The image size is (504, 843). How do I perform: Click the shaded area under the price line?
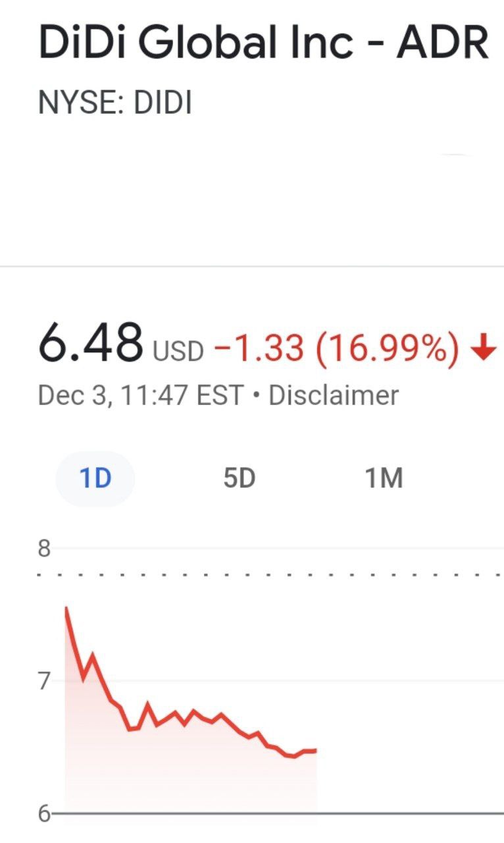pyautogui.click(x=164, y=777)
